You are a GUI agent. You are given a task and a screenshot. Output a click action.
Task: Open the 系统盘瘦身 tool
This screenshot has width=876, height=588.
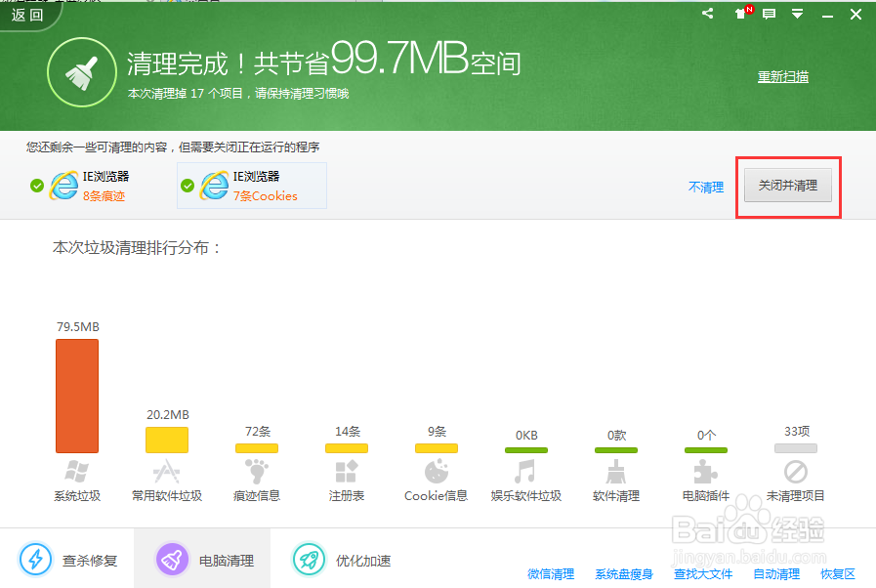(x=623, y=574)
